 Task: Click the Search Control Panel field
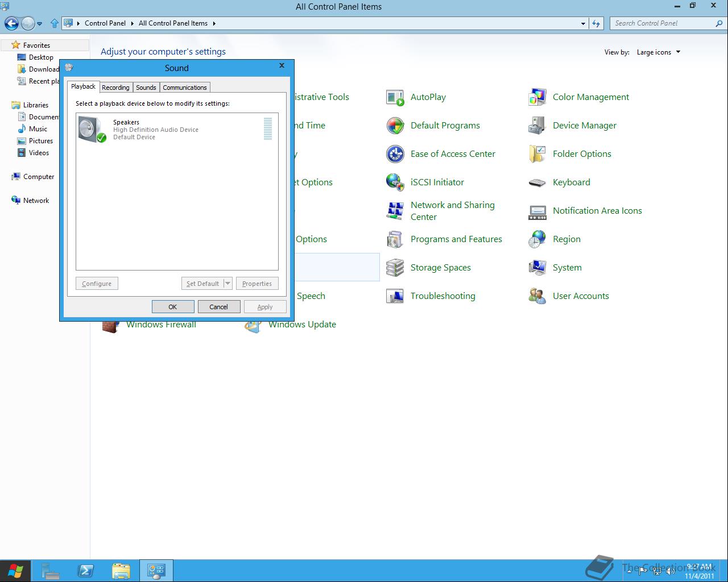point(664,23)
